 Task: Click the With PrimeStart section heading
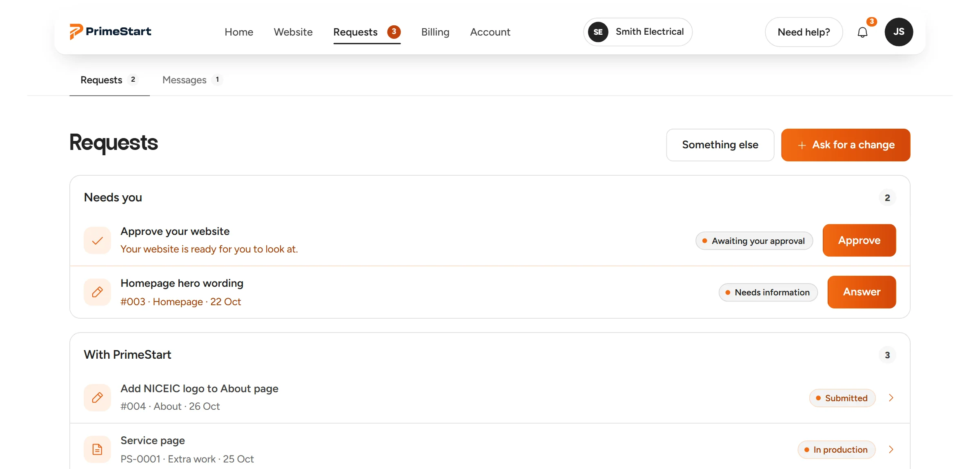click(x=127, y=355)
